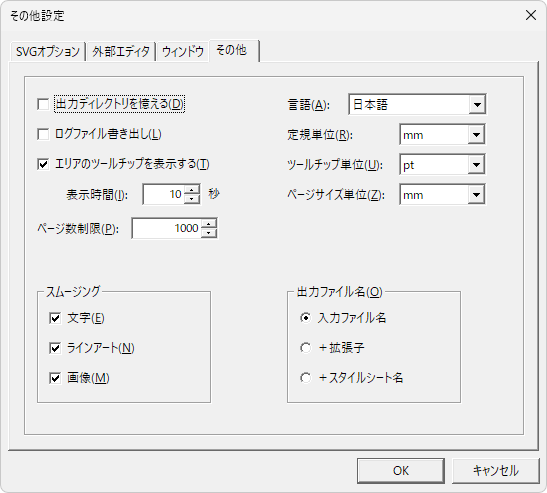The height and width of the screenshot is (493, 547).
Task: Select the ウィンドウ tab
Action: pyautogui.click(x=182, y=52)
